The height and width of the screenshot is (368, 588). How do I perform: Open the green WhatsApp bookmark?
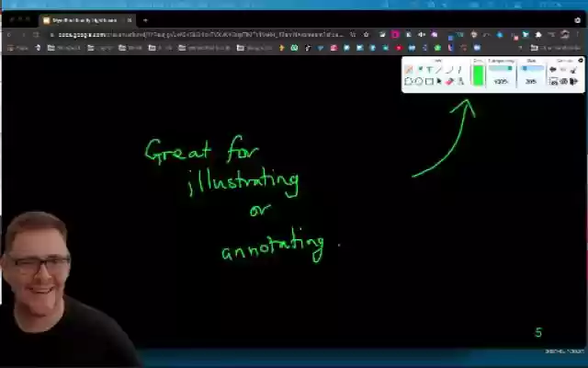point(294,48)
